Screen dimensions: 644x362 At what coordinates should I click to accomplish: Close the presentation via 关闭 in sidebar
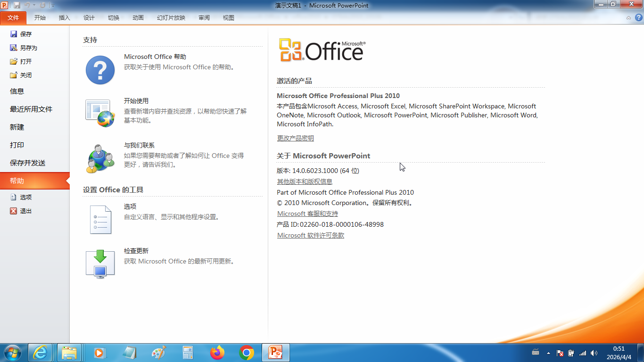[14, 75]
